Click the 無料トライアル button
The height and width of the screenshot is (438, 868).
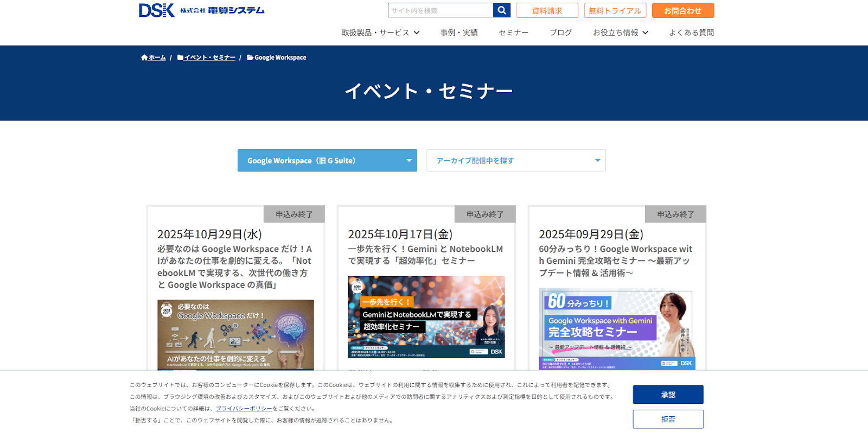point(615,10)
